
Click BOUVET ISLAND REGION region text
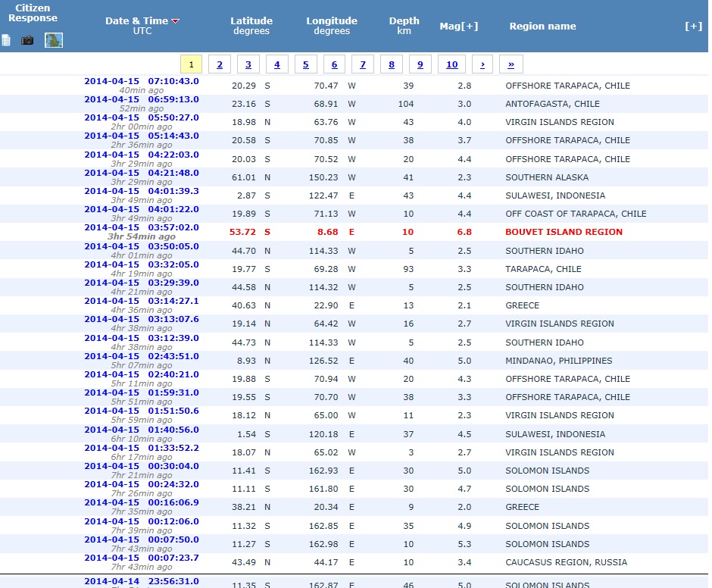click(564, 232)
